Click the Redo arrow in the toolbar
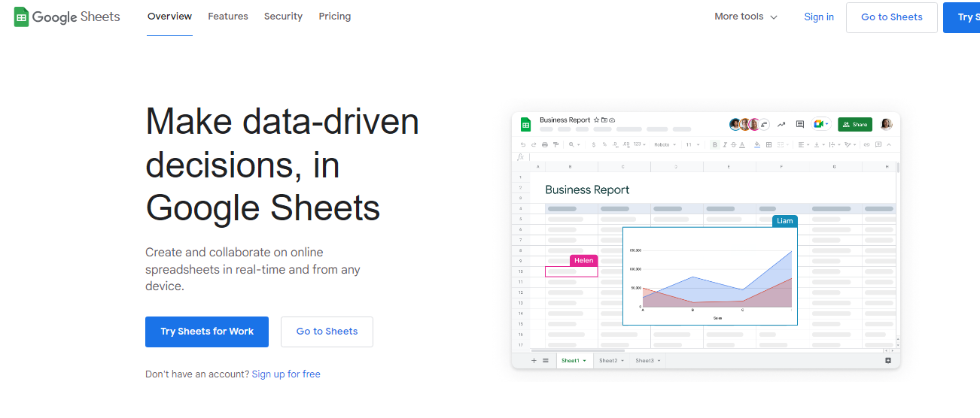 [534, 144]
